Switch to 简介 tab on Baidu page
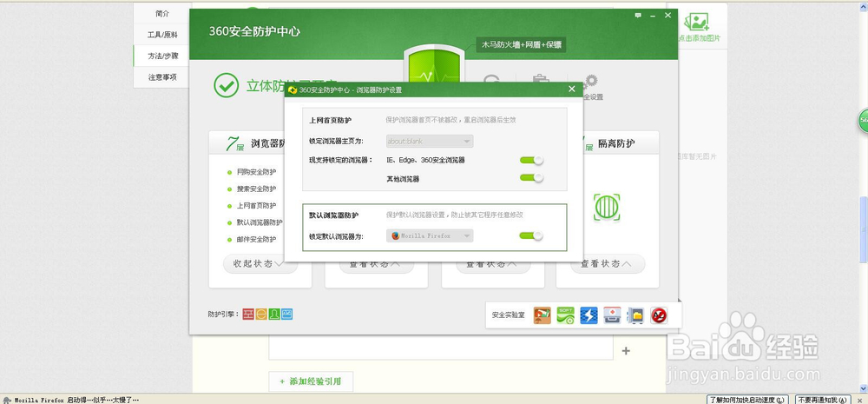The width and height of the screenshot is (868, 404). [162, 13]
